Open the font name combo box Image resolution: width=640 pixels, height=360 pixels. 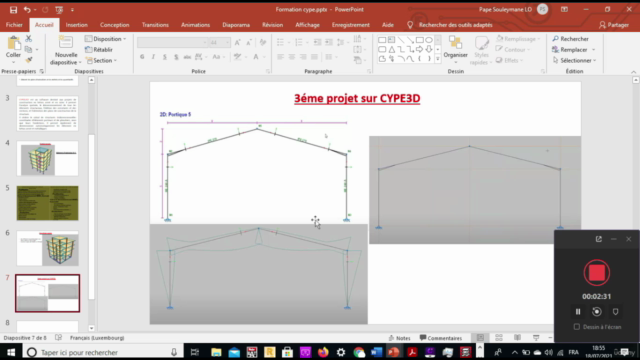[x=173, y=42]
